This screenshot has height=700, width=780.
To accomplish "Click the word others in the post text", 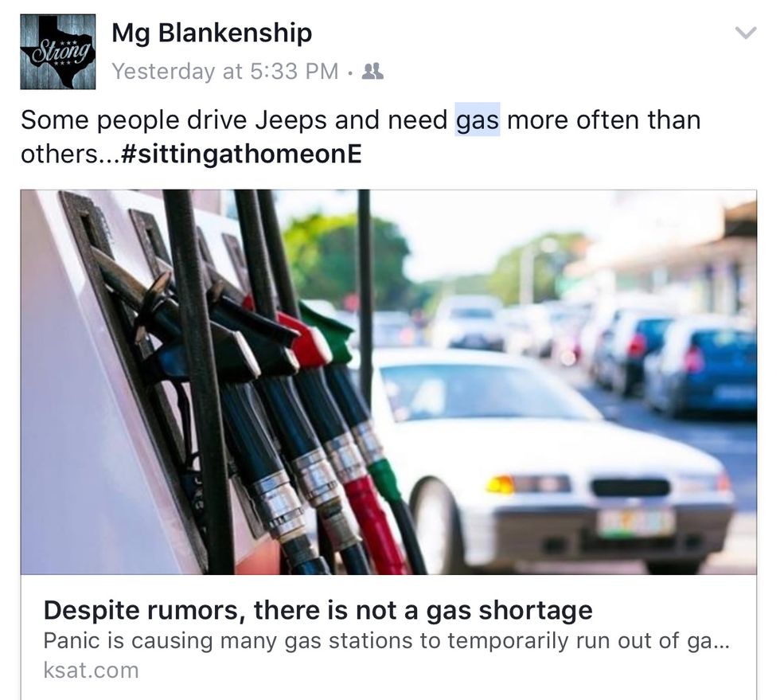I will point(59,154).
